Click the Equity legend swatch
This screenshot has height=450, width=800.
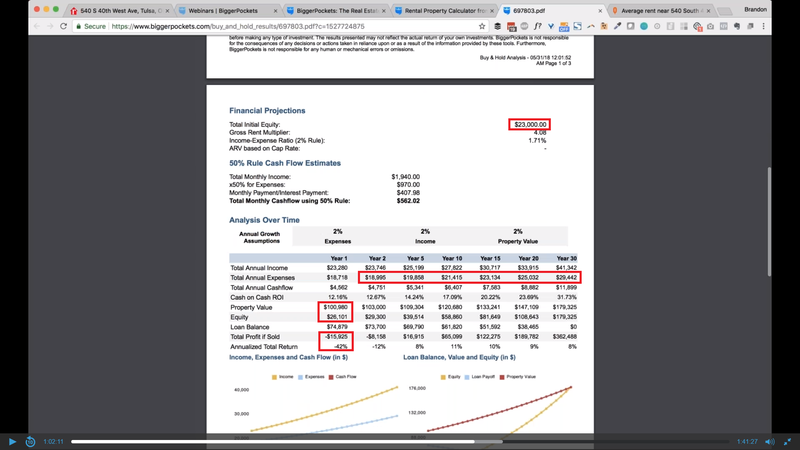coord(443,377)
